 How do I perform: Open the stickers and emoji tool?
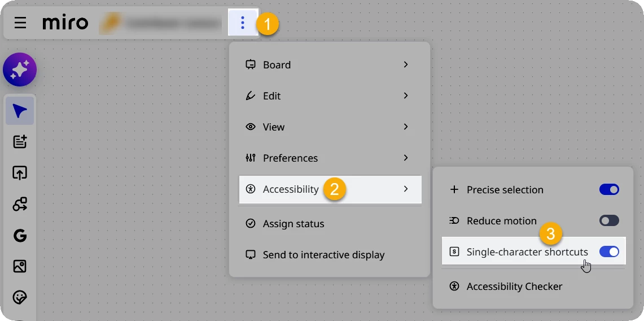20,297
